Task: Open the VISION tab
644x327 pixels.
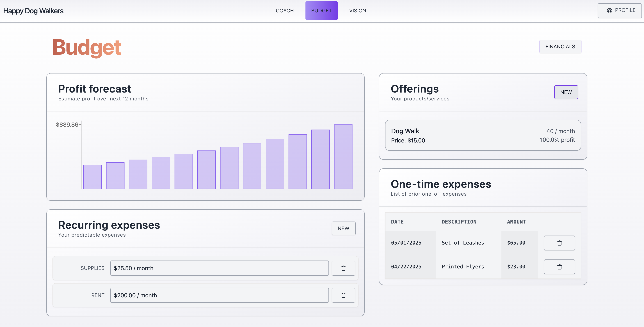Action: tap(357, 10)
